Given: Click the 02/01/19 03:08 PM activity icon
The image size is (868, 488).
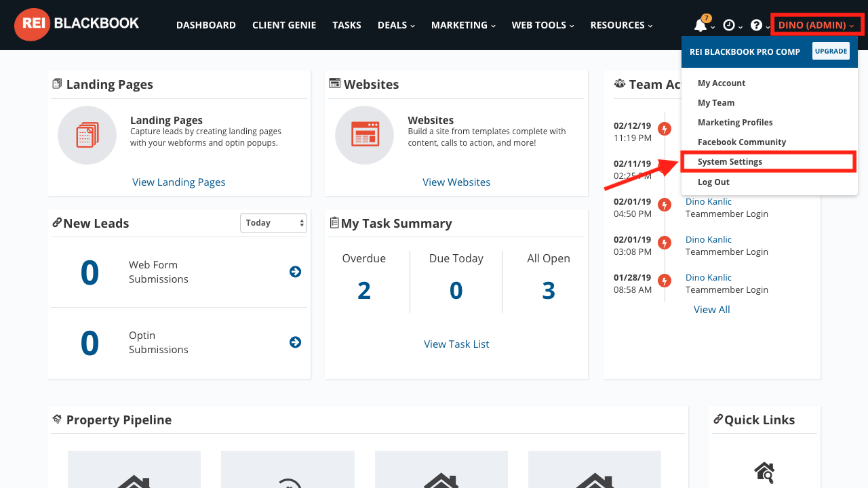Looking at the screenshot, I should click(665, 243).
